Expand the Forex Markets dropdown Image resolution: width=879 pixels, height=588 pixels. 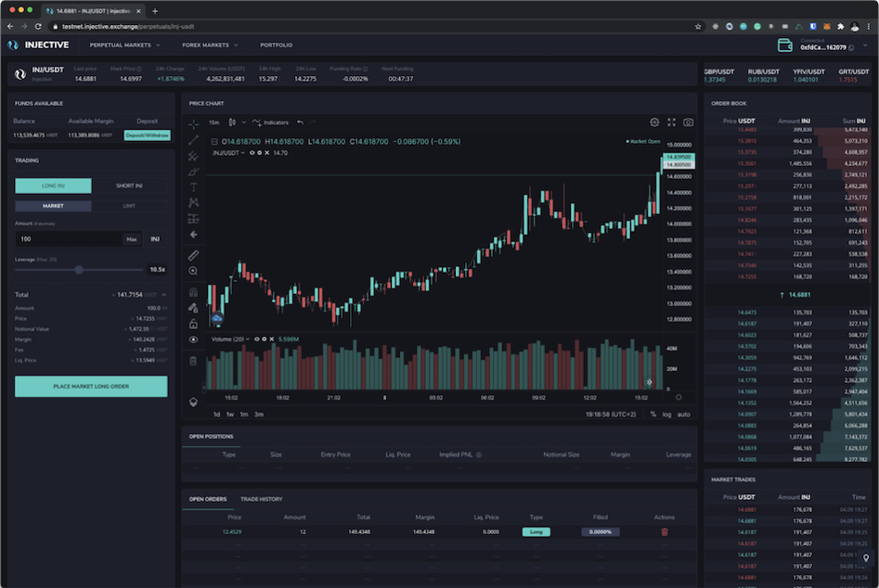point(210,45)
